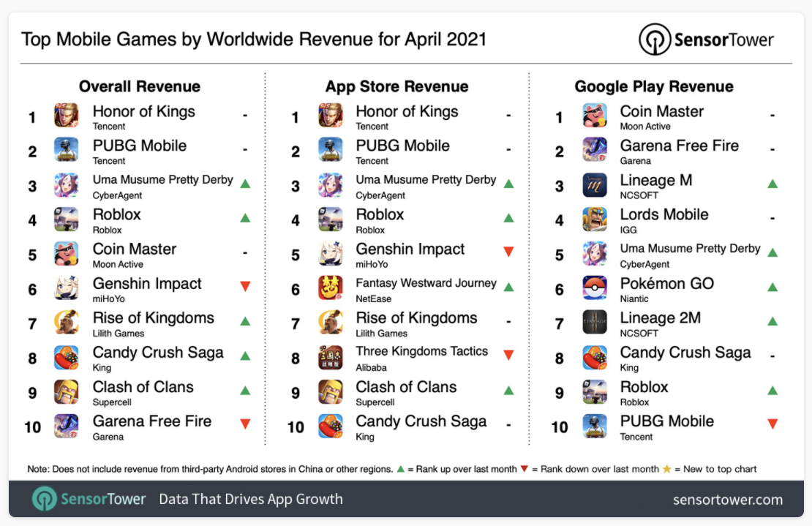Image resolution: width=812 pixels, height=526 pixels.
Task: Click the Lineage 2M dark icon
Action: (x=595, y=323)
